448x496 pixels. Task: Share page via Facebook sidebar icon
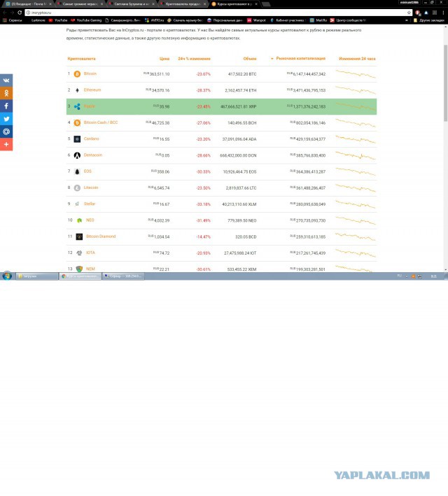pos(6,106)
